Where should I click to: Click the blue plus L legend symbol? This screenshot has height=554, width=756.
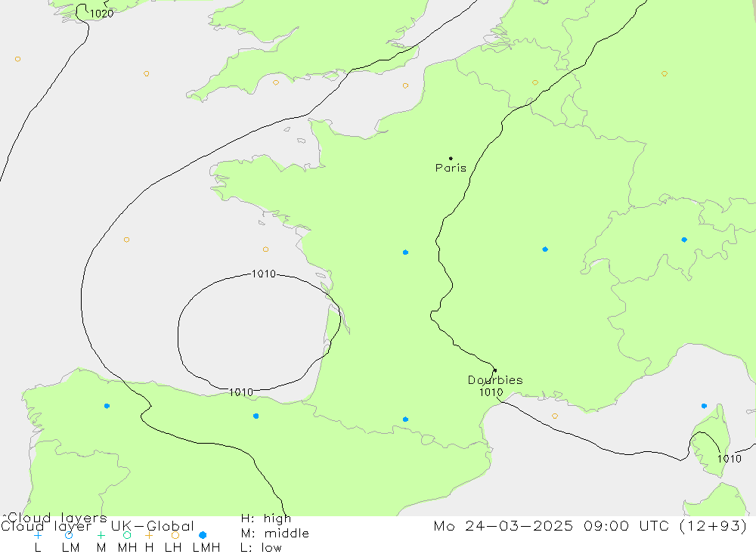coord(38,535)
